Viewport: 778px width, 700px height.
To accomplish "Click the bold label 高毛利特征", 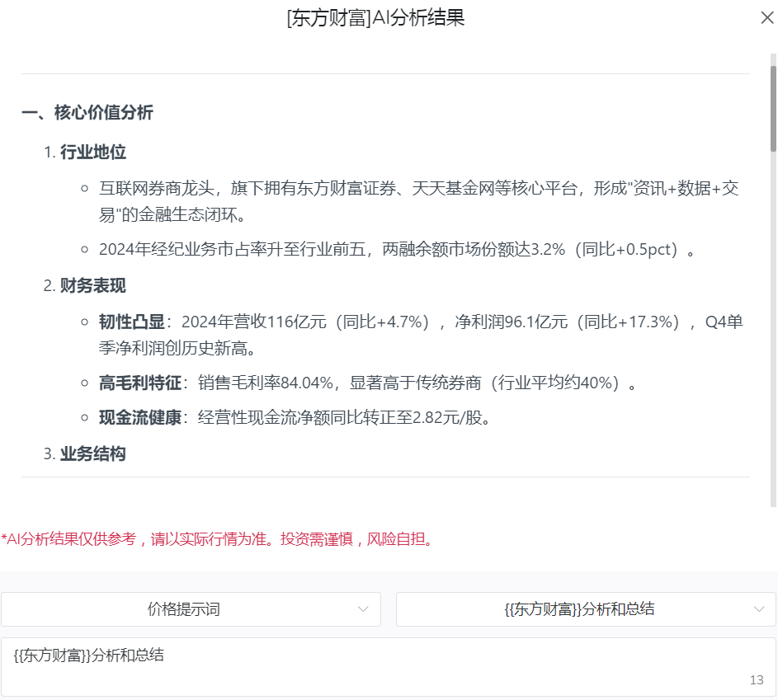I will 140,383.
